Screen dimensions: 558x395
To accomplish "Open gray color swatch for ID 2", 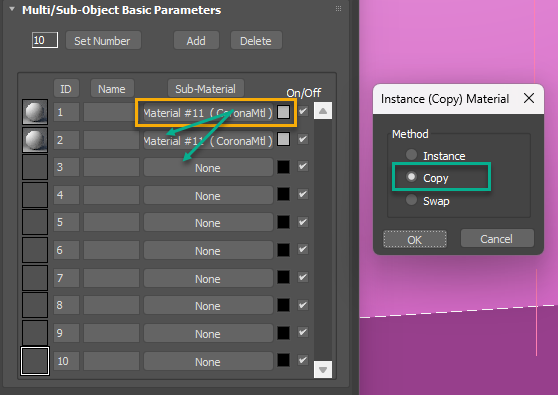I will click(x=283, y=139).
